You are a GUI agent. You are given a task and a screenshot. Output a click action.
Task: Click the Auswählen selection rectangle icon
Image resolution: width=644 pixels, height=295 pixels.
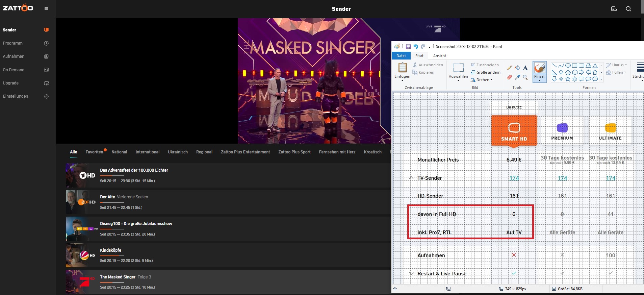click(x=458, y=68)
